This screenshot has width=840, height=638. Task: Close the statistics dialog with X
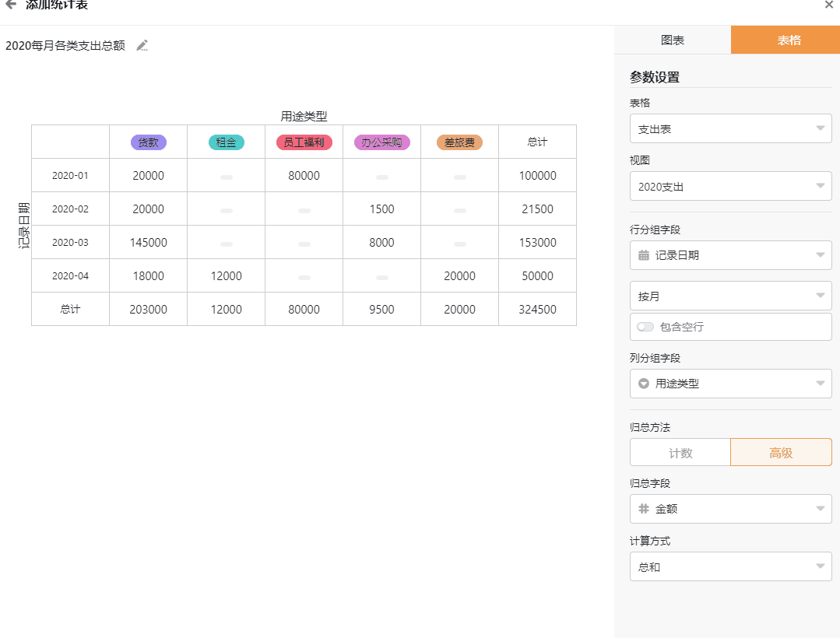point(829,5)
